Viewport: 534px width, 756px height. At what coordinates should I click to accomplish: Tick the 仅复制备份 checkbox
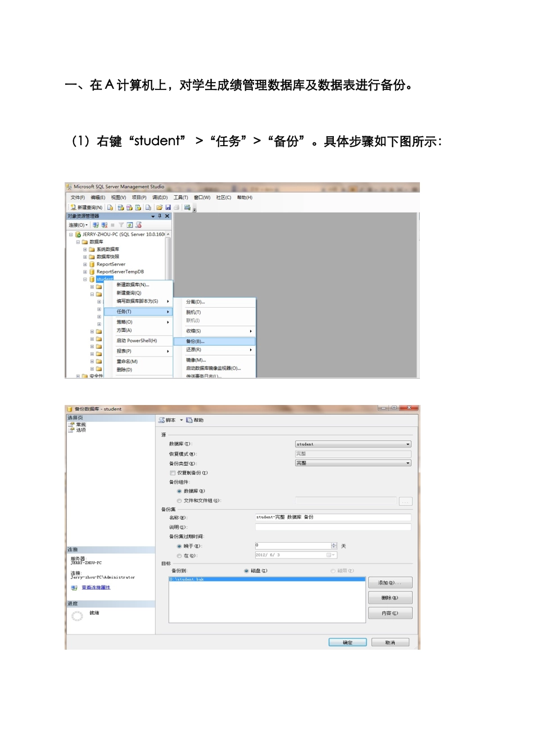(173, 473)
